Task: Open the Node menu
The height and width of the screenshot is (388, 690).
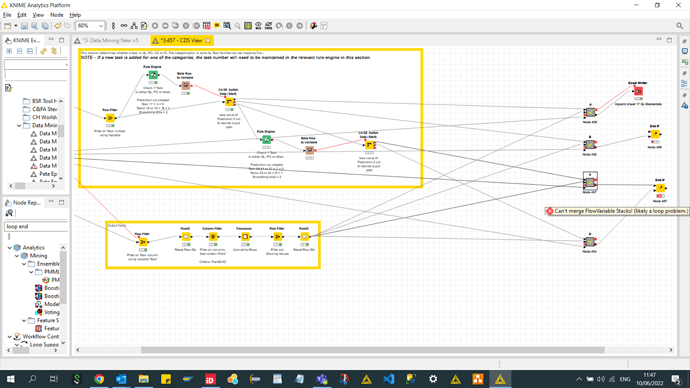Action: coord(56,15)
